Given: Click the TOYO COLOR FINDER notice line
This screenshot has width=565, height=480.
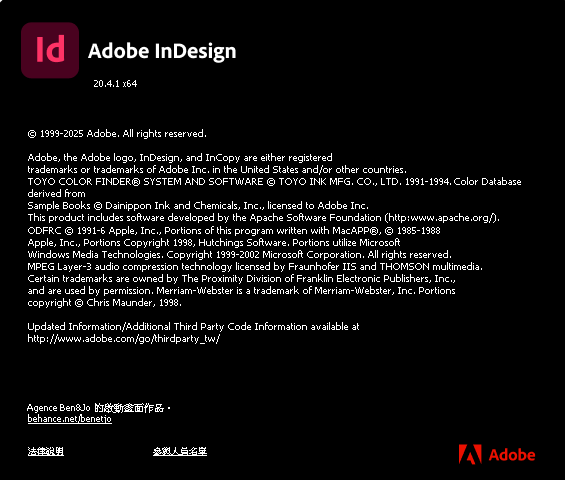Looking at the screenshot, I should pos(275,182).
